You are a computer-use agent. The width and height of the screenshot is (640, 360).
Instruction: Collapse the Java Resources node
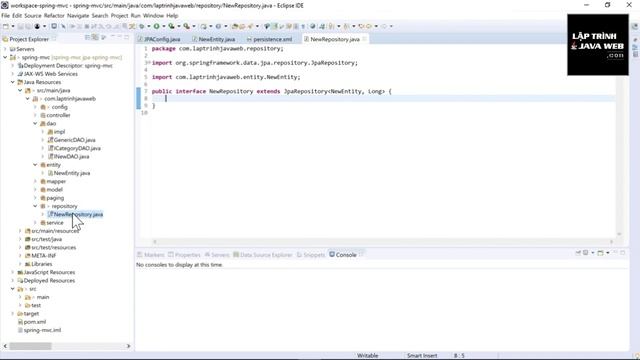point(13,82)
